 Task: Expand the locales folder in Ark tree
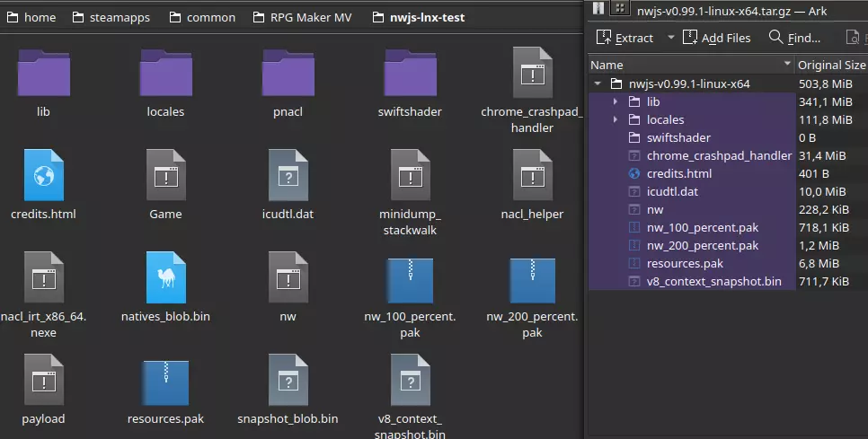pyautogui.click(x=615, y=119)
